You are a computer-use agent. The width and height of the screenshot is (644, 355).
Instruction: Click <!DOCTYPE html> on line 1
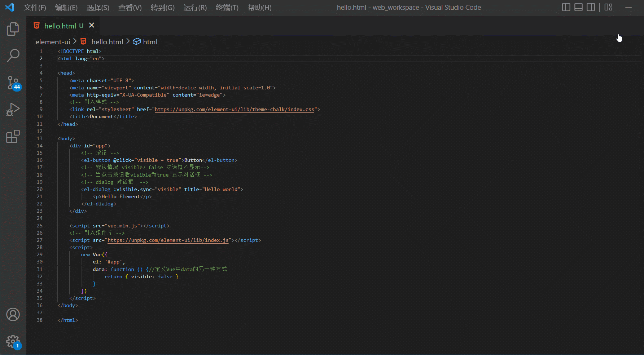click(79, 52)
